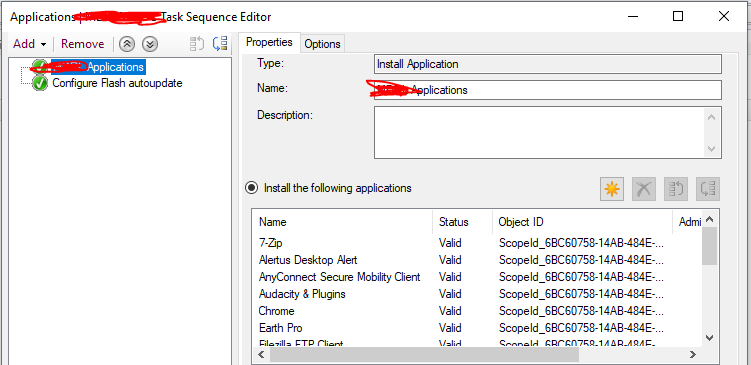
Task: Select the Audacity & Plugins row
Action: pos(477,294)
